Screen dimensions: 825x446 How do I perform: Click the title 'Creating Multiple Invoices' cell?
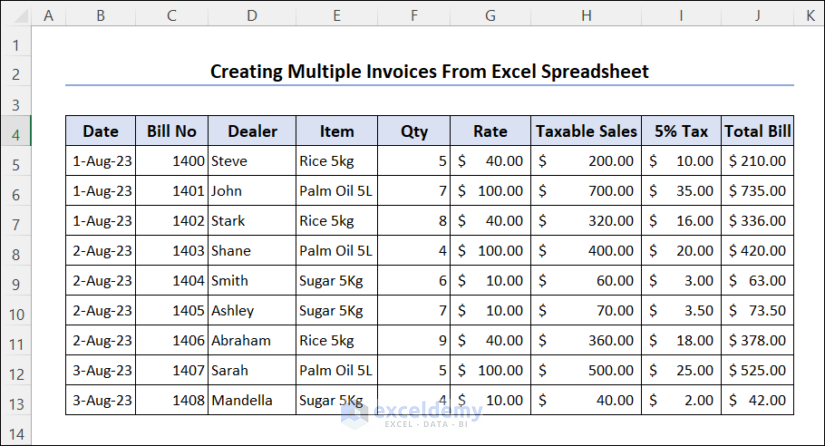click(x=429, y=72)
